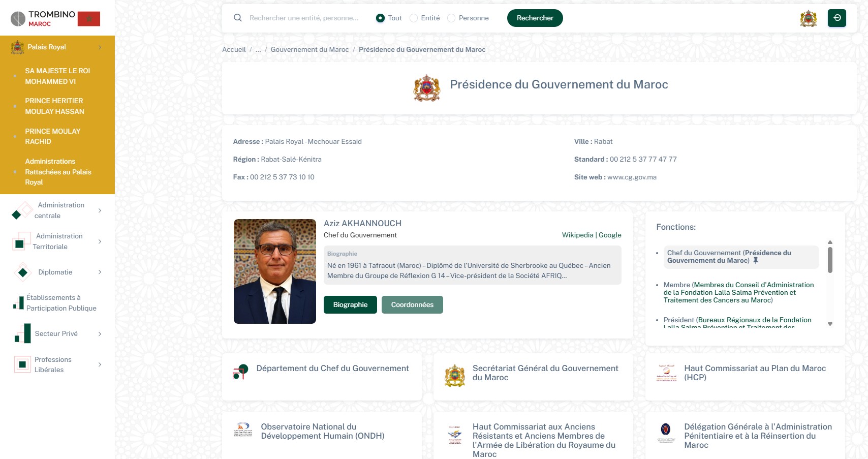
Task: Click the login icon button at top right
Action: (x=836, y=18)
